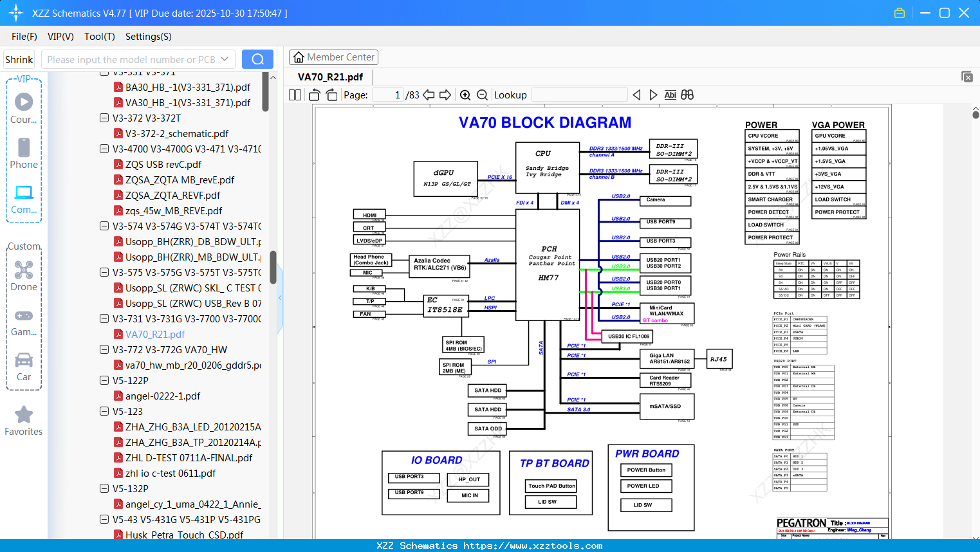The height and width of the screenshot is (552, 980).
Task: Collapse the V3-731 V3-731G folder
Action: pos(104,319)
